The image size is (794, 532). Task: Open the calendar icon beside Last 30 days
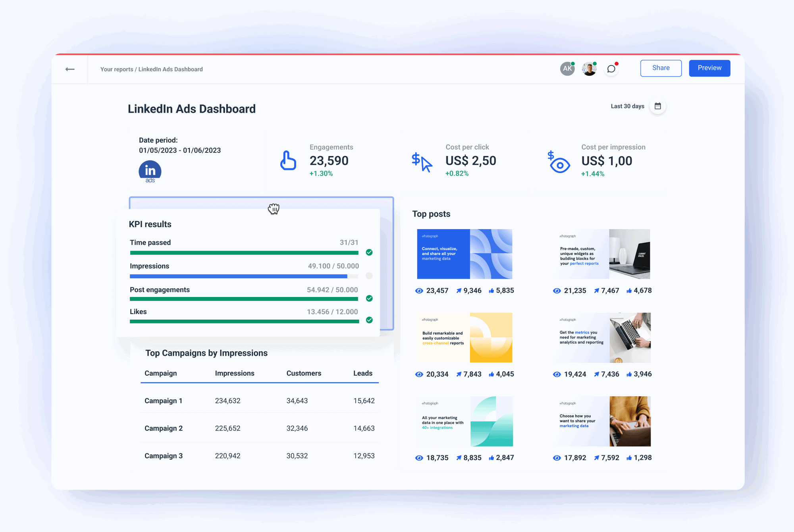pos(657,106)
